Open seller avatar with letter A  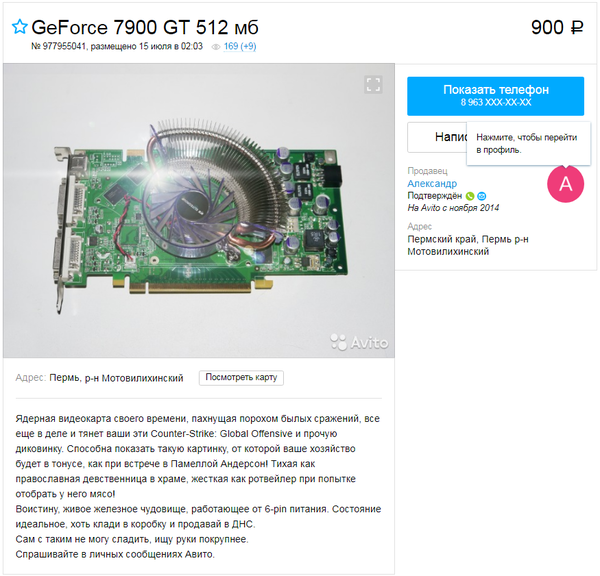point(566,184)
